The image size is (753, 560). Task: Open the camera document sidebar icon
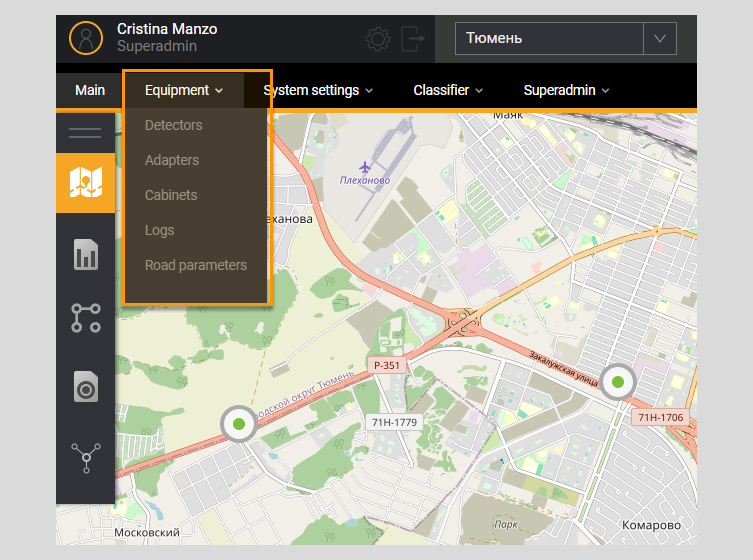point(86,386)
